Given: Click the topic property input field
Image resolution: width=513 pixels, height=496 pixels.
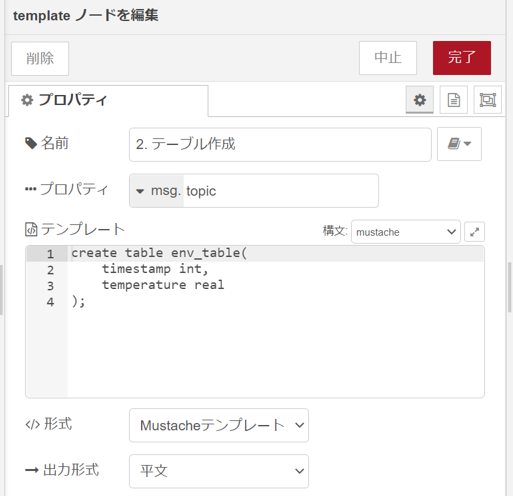Looking at the screenshot, I should 280,191.
